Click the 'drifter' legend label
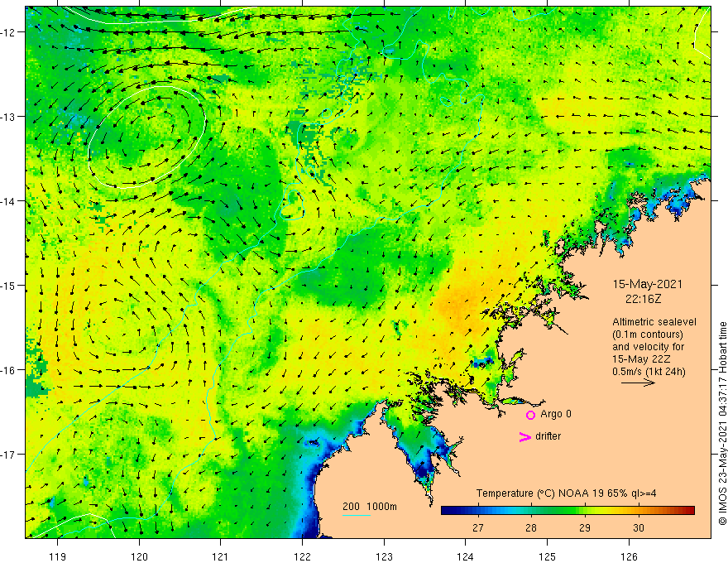This screenshot has height=563, width=728. (548, 436)
